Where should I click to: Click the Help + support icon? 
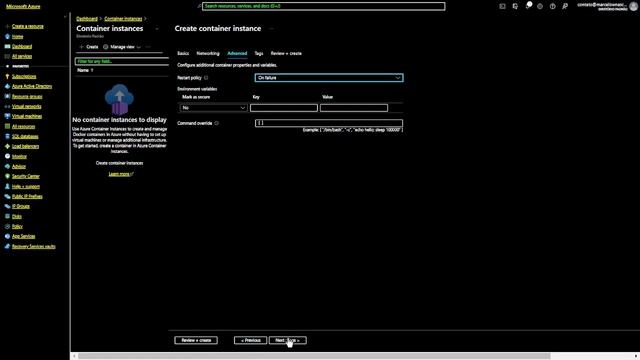tap(7, 187)
